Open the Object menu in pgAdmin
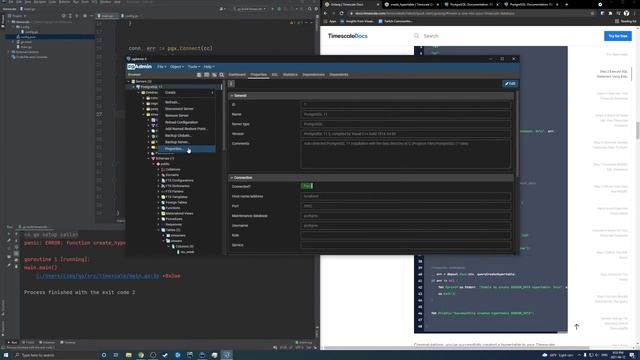 click(177, 67)
